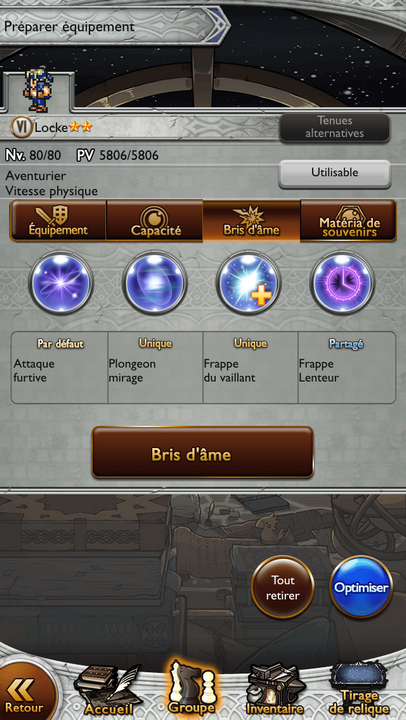The width and height of the screenshot is (406, 720).
Task: Open Accueil from the bottom navigation
Action: [108, 690]
